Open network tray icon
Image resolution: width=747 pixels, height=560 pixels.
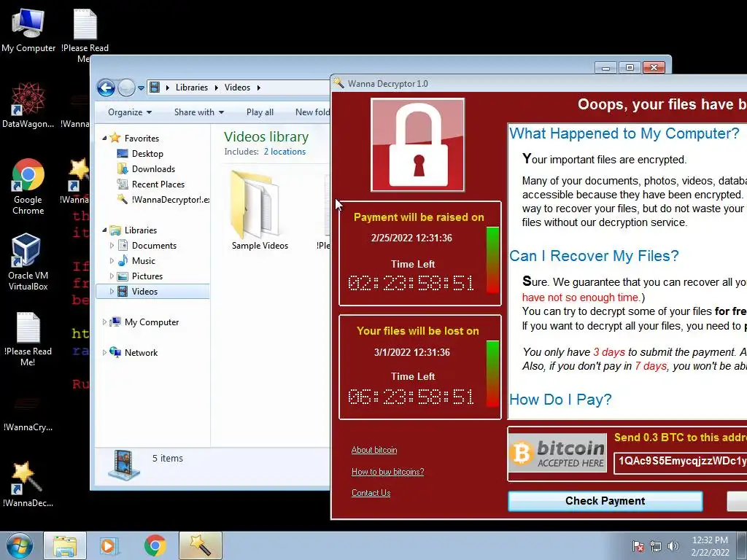click(656, 546)
